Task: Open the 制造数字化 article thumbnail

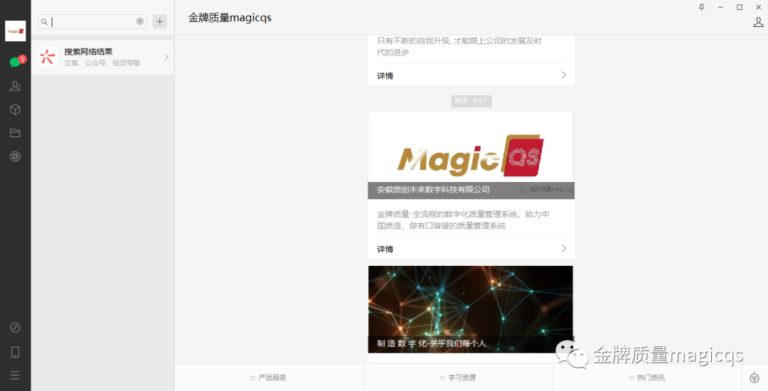Action: click(471, 309)
